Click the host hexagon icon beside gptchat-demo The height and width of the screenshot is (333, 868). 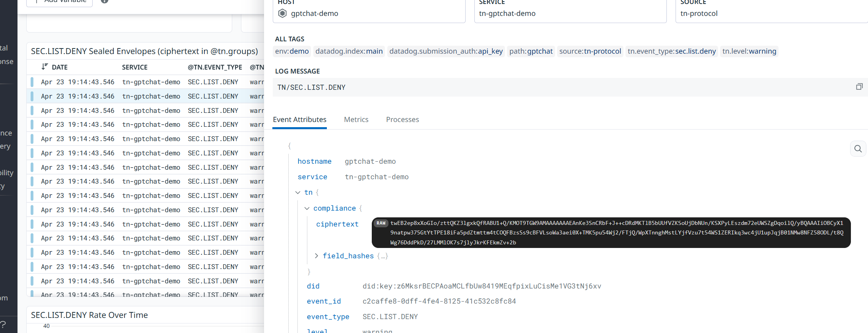[x=282, y=14]
